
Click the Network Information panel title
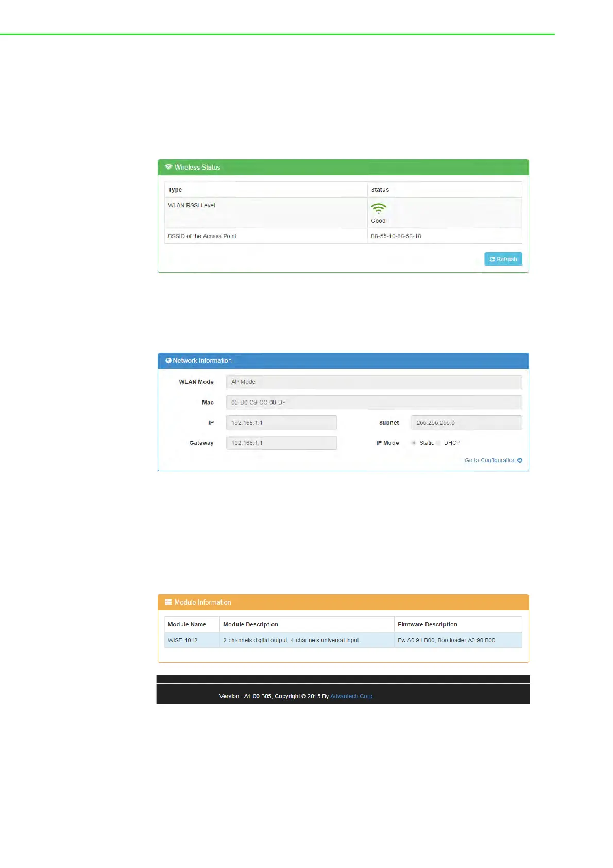(x=202, y=360)
